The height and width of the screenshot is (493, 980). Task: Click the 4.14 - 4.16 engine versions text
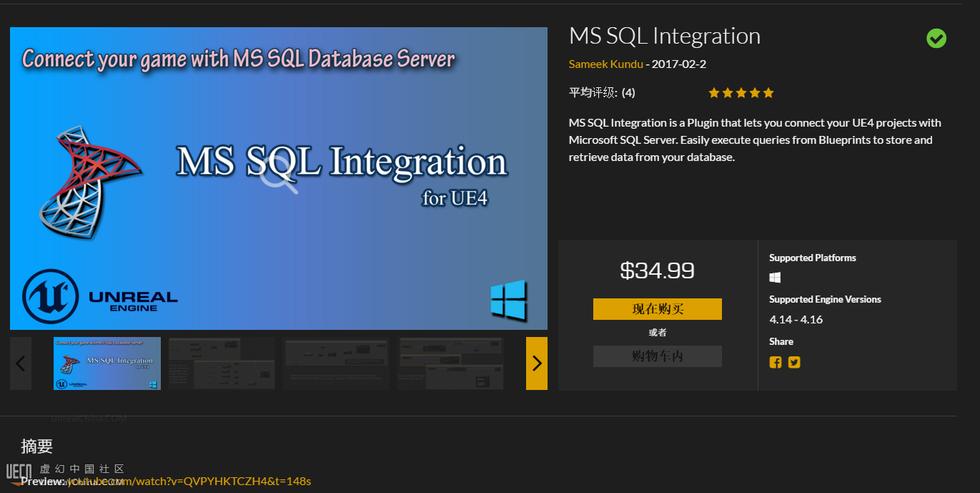click(796, 320)
